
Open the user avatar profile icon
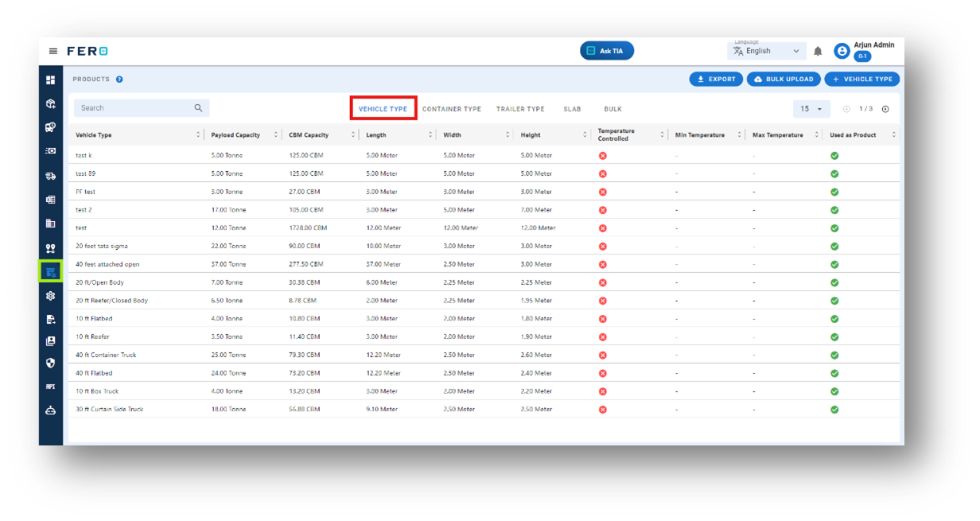[x=842, y=51]
